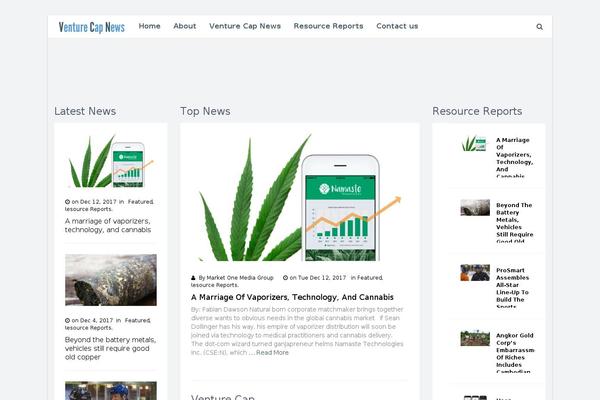Open Resource Reports title 'A Marriage Of Vaporizers'
Viewport: 600px width, 400px height.
pos(514,158)
